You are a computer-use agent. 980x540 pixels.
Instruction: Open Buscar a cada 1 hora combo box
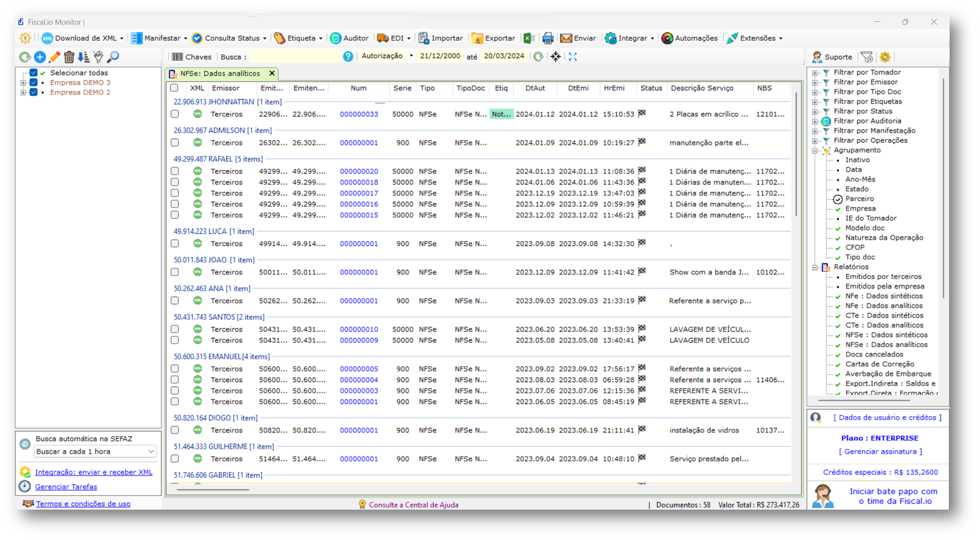(95, 452)
